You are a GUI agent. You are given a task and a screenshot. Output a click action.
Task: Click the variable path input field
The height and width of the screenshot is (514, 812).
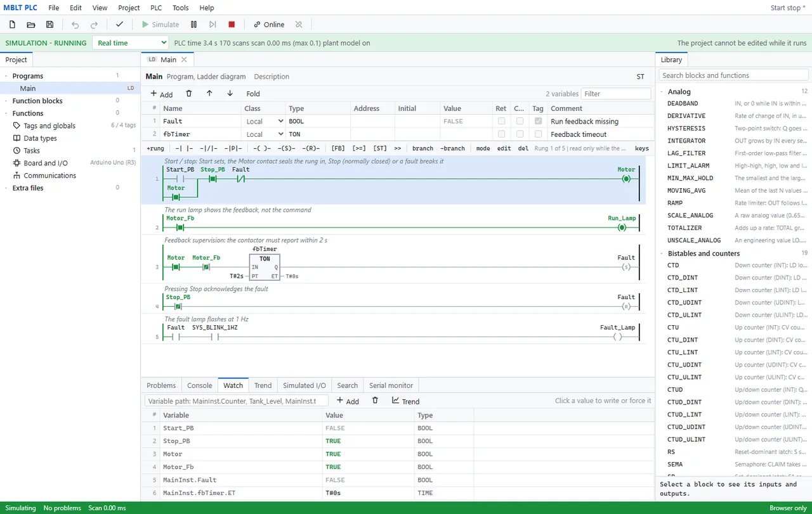click(237, 401)
